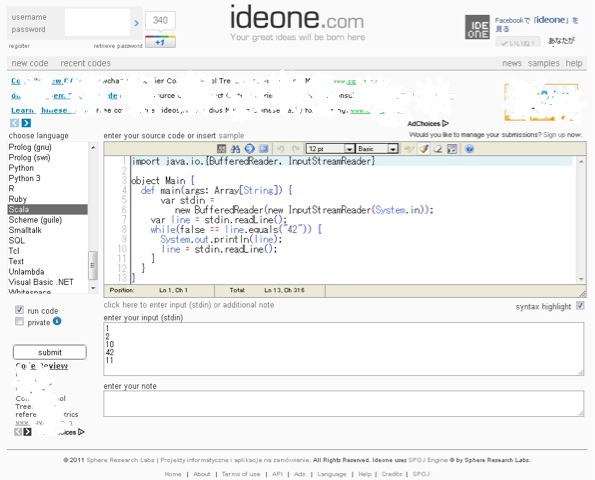This screenshot has width=595, height=480.
Task: Click the register link
Action: click(x=19, y=46)
